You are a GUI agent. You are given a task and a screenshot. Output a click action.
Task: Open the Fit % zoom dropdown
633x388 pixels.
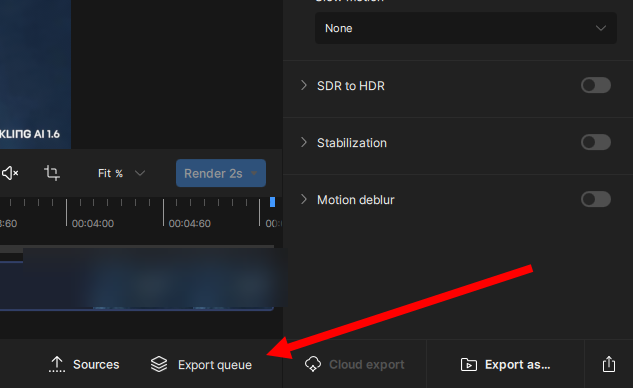121,173
